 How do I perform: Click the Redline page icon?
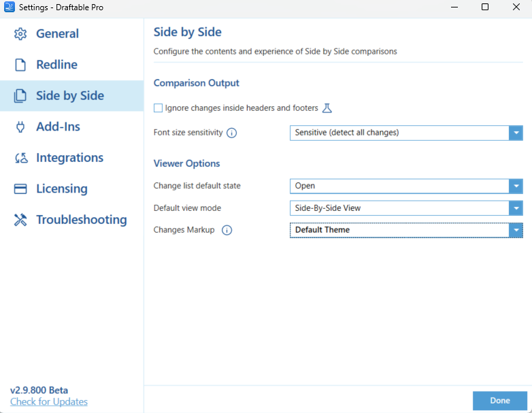(x=20, y=65)
